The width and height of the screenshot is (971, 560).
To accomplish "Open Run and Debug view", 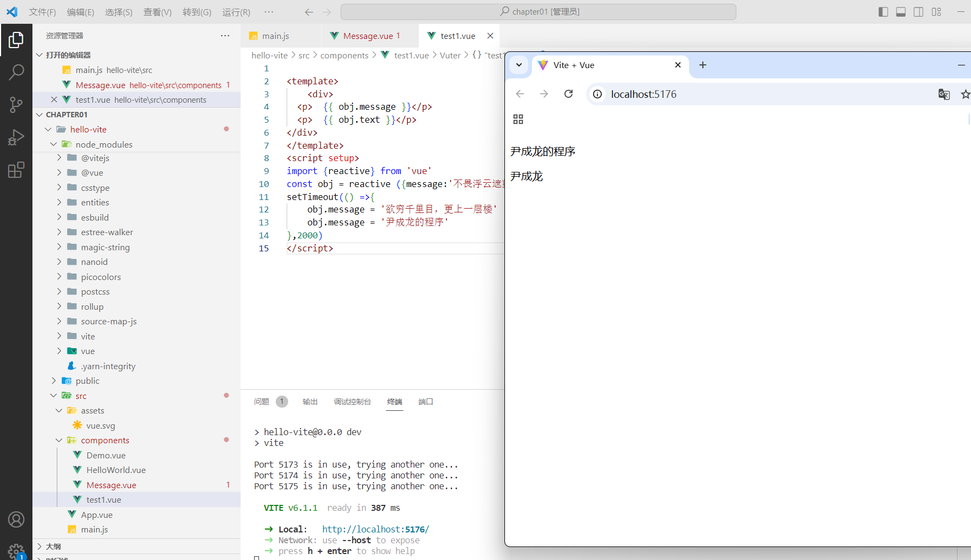I will [x=16, y=137].
